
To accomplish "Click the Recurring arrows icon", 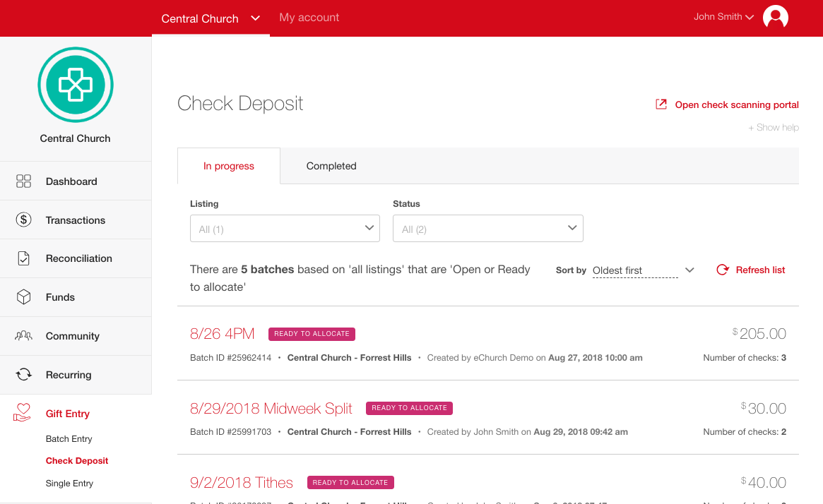I will click(23, 375).
